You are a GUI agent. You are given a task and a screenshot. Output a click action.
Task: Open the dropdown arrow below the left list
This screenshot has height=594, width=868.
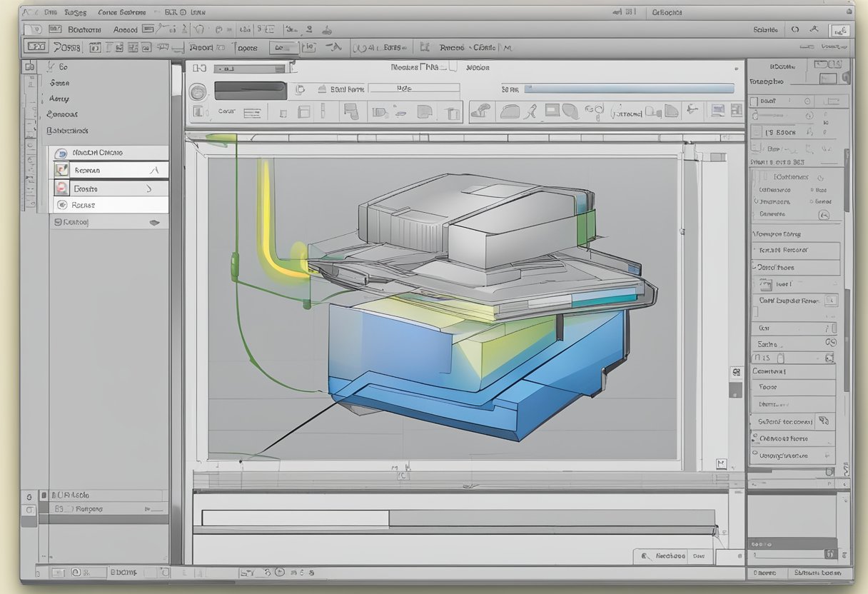[x=153, y=223]
